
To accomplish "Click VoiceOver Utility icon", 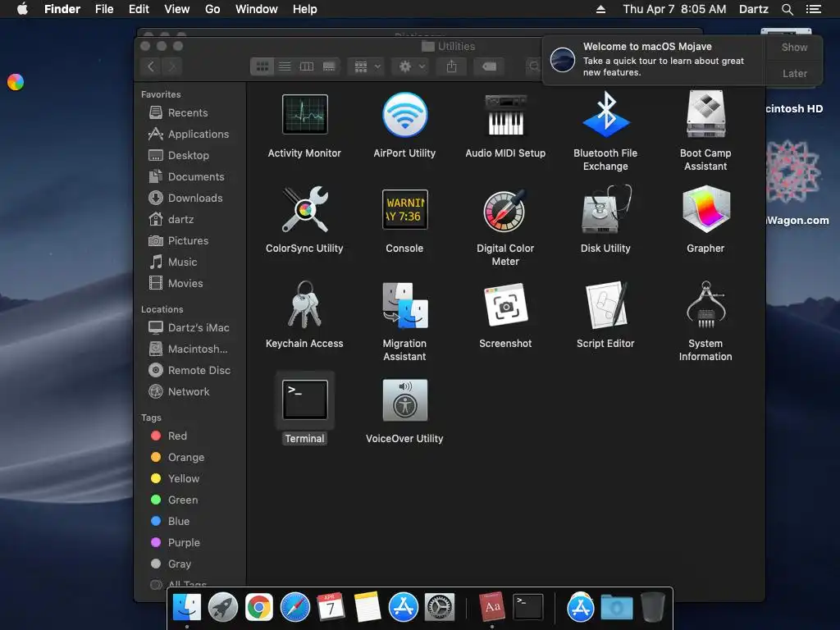I will click(x=405, y=400).
